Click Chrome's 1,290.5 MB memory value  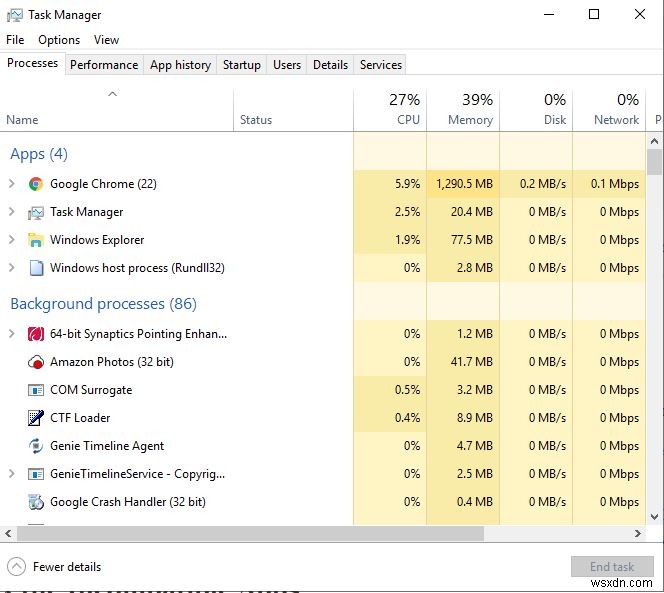[x=465, y=184]
